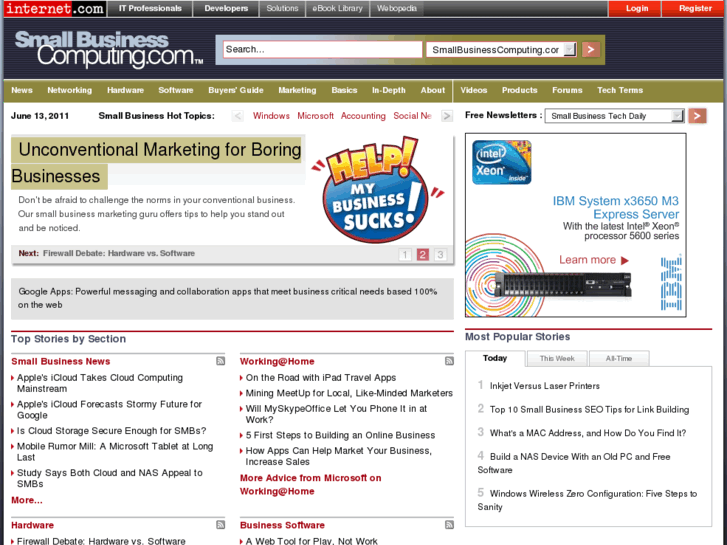Image resolution: width=727 pixels, height=545 pixels.
Task: Open the Basics menu item
Action: (x=344, y=90)
